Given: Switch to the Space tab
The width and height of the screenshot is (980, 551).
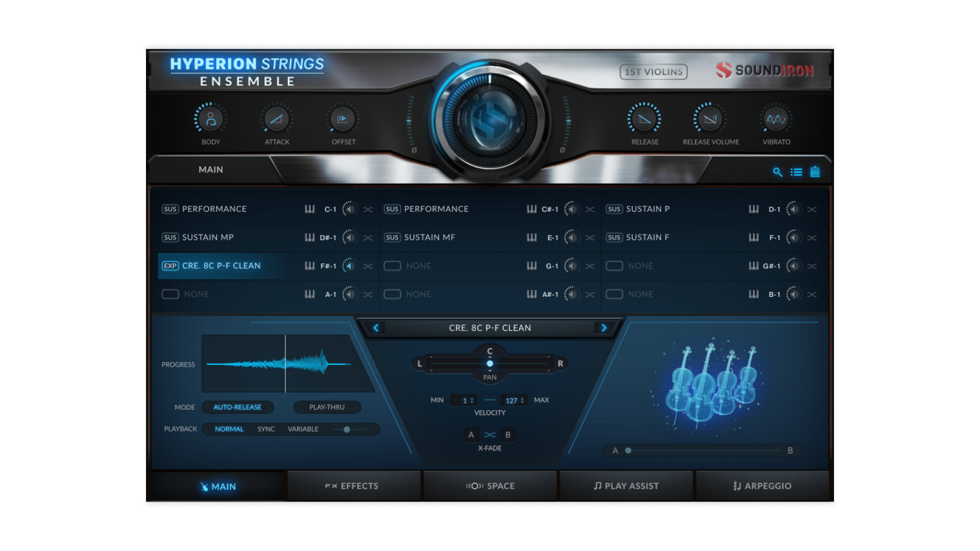Looking at the screenshot, I should coord(490,486).
